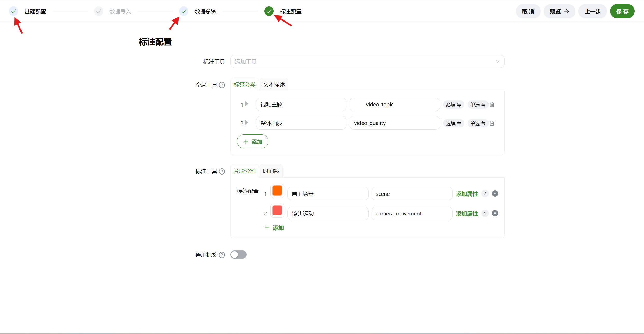This screenshot has width=644, height=334.
Task: Open the 添加工具 dropdown
Action: [367, 61]
